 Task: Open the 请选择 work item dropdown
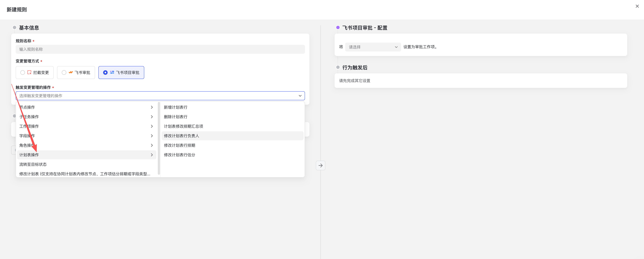[x=373, y=47]
